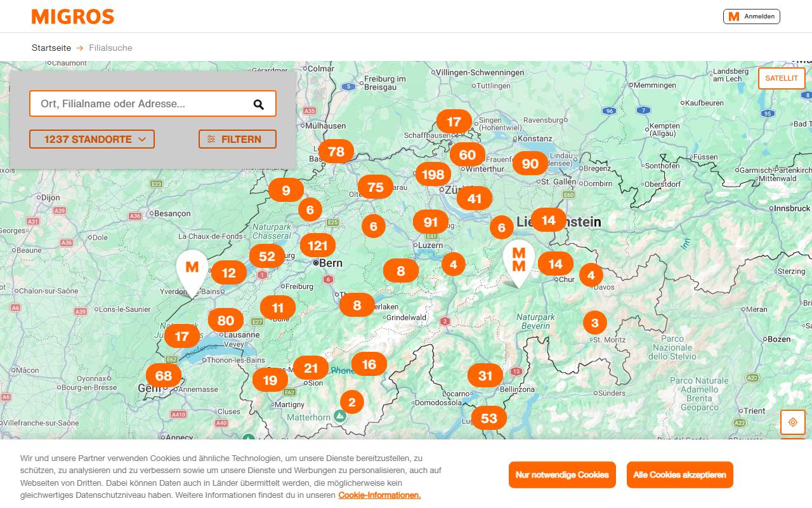Click the Matterhorn mountain landmark icon
This screenshot has width=812, height=508.
point(341,416)
